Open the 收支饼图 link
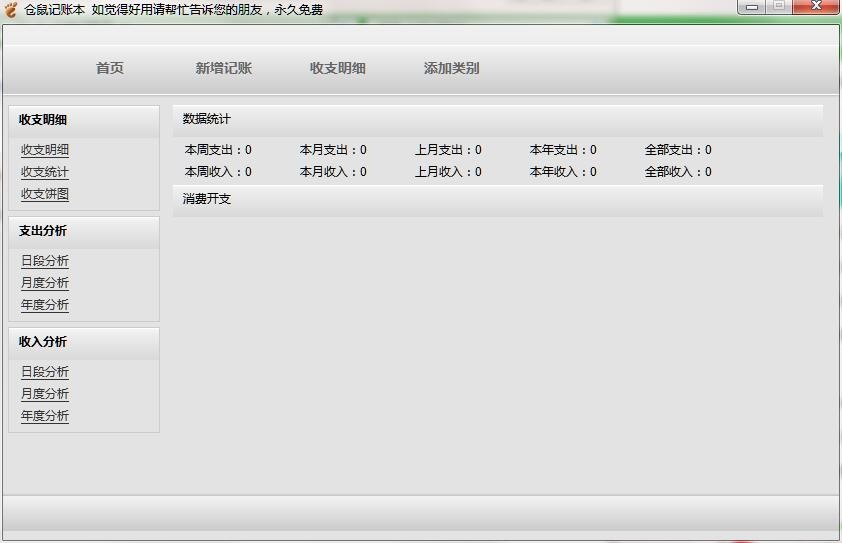The width and height of the screenshot is (842, 543). (45, 194)
